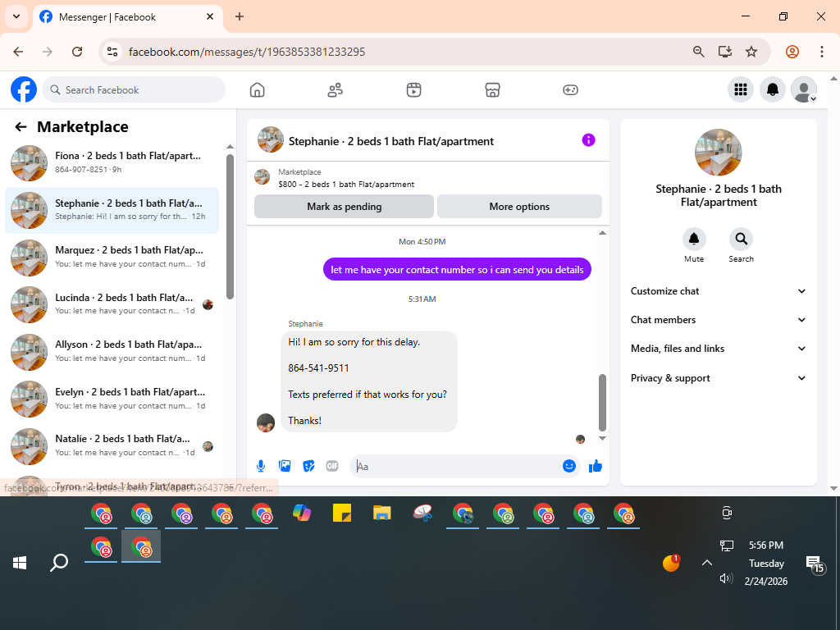Open the Facebook menu grid icon

pyautogui.click(x=741, y=89)
